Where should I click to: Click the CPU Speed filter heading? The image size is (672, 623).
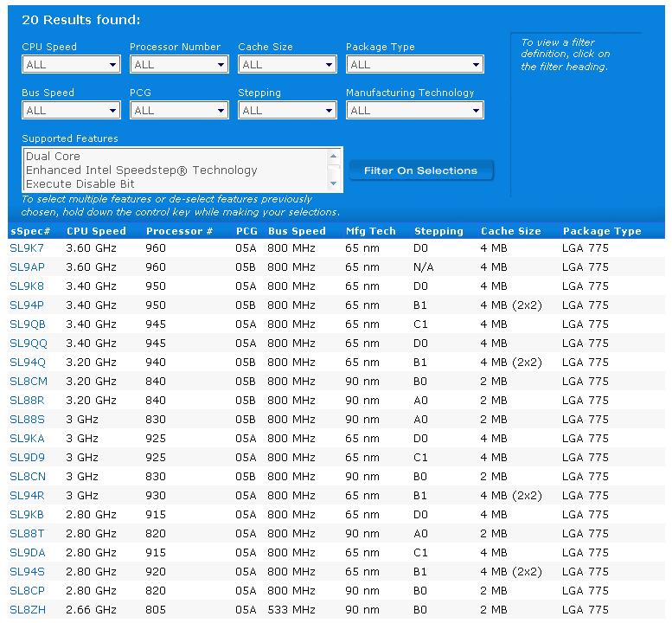click(49, 47)
